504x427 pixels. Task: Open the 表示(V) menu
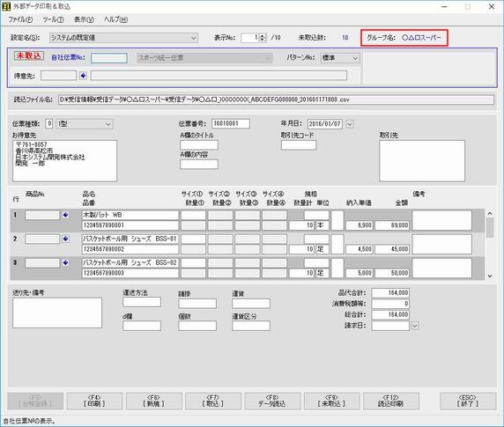click(84, 19)
